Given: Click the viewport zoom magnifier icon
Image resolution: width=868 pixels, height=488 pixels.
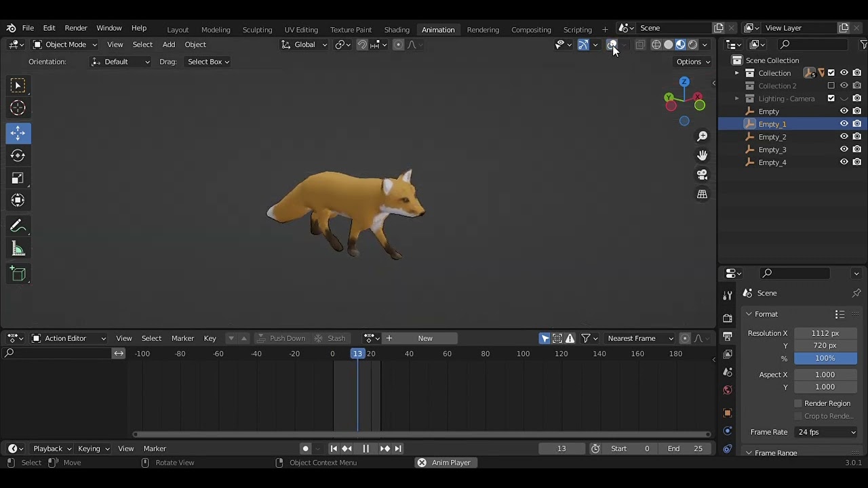Looking at the screenshot, I should click(703, 136).
